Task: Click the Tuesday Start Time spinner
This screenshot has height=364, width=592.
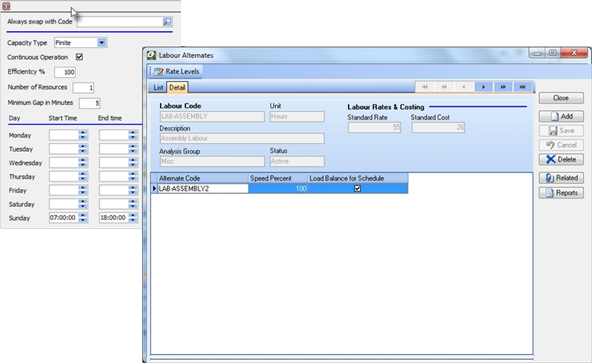Action: (x=83, y=149)
